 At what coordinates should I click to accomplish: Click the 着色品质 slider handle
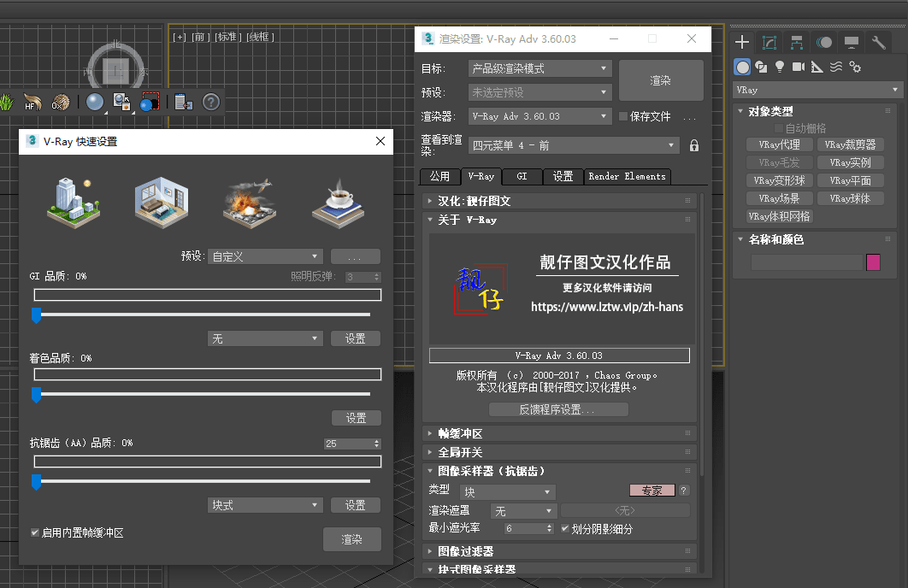coord(37,395)
